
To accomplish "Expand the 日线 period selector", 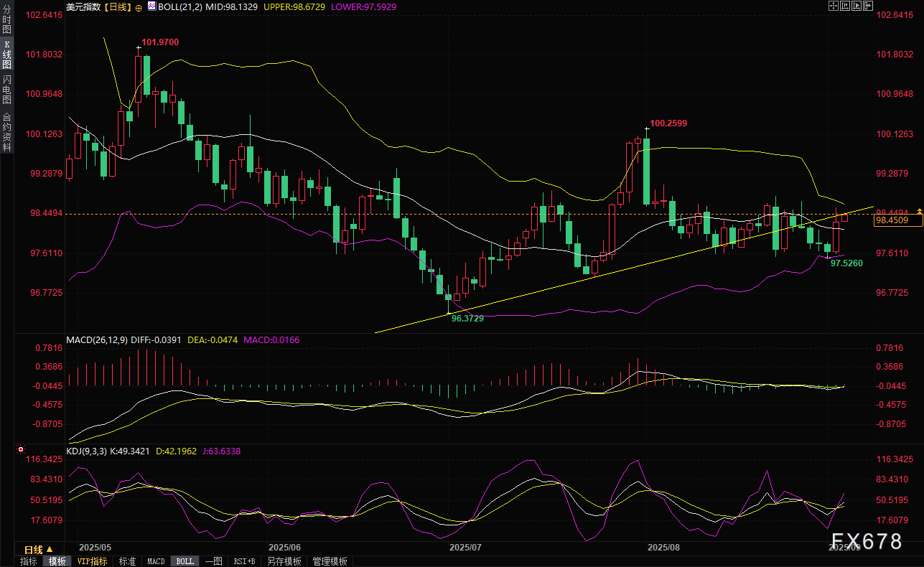I will [x=39, y=549].
